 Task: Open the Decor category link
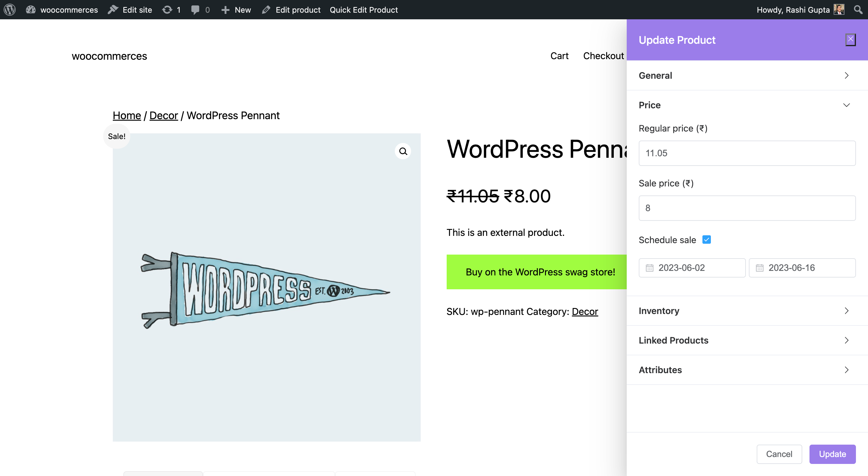584,312
